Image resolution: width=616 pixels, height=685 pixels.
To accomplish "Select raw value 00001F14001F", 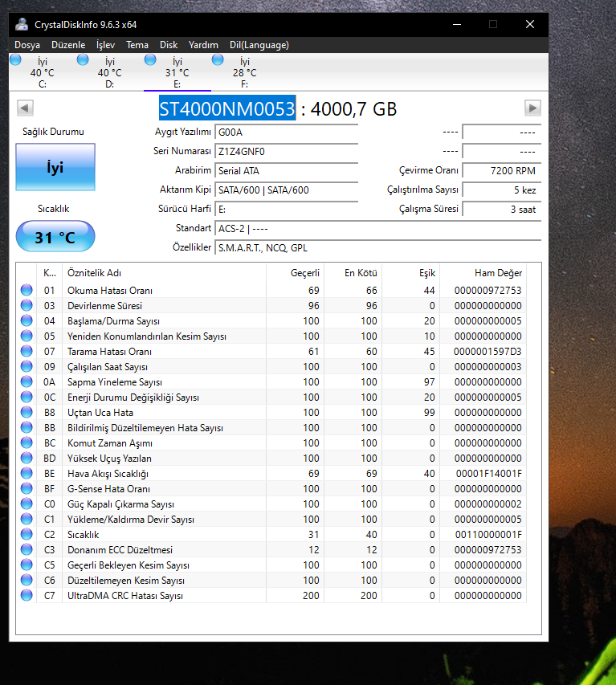I will tap(489, 474).
